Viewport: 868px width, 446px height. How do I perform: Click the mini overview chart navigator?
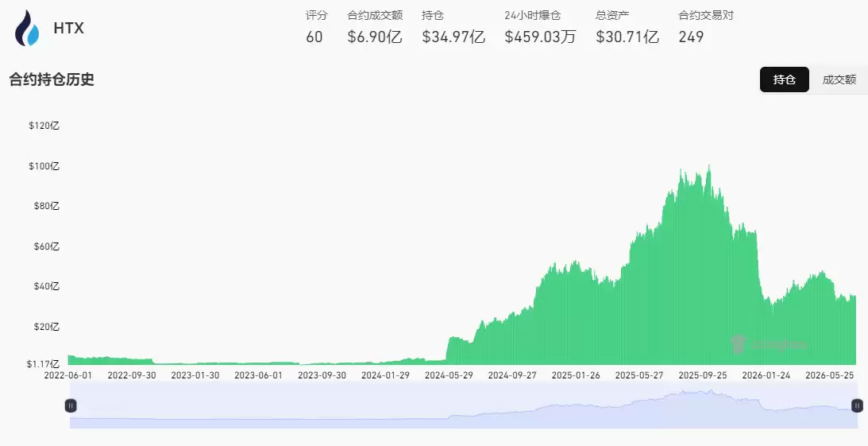click(463, 405)
